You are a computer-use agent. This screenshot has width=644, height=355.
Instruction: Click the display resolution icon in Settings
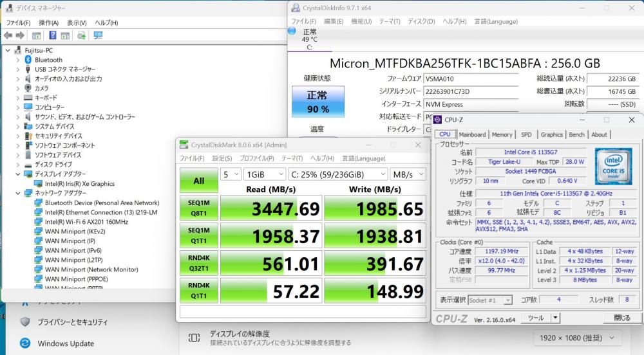point(194,338)
